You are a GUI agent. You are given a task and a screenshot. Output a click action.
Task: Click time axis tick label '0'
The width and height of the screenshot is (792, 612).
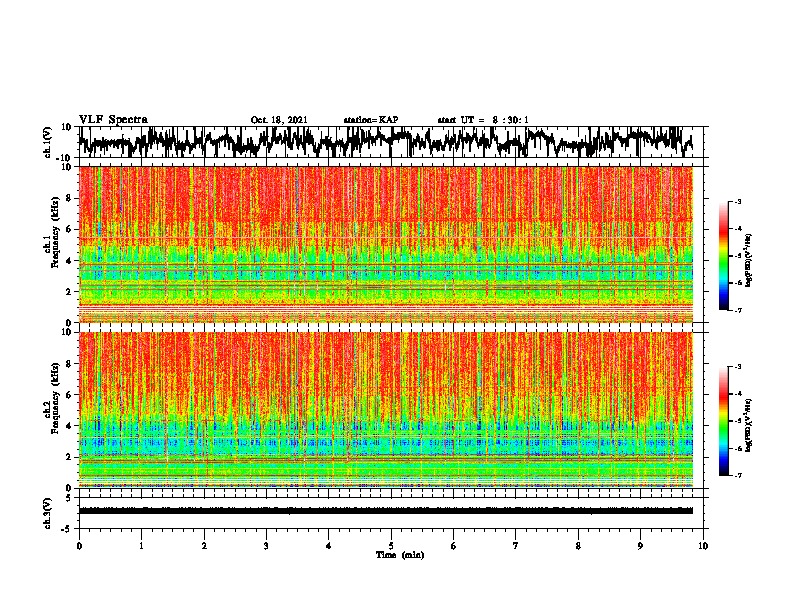[x=79, y=546]
